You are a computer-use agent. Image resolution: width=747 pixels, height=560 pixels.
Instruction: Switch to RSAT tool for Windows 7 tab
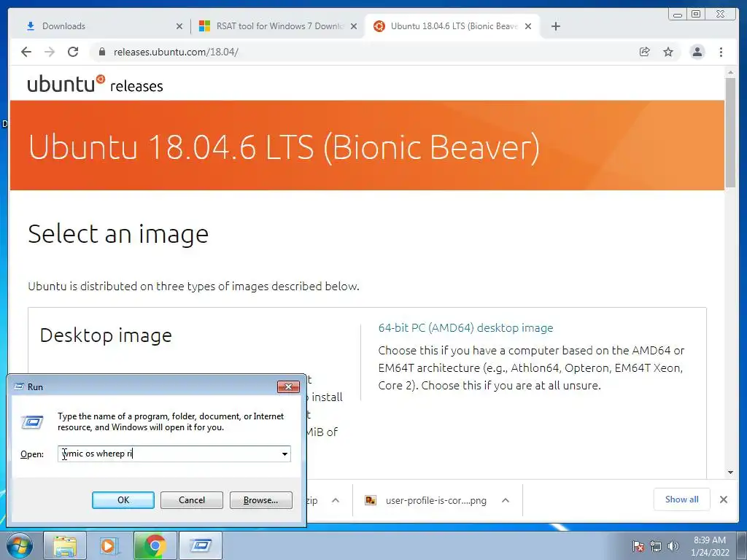pos(279,26)
